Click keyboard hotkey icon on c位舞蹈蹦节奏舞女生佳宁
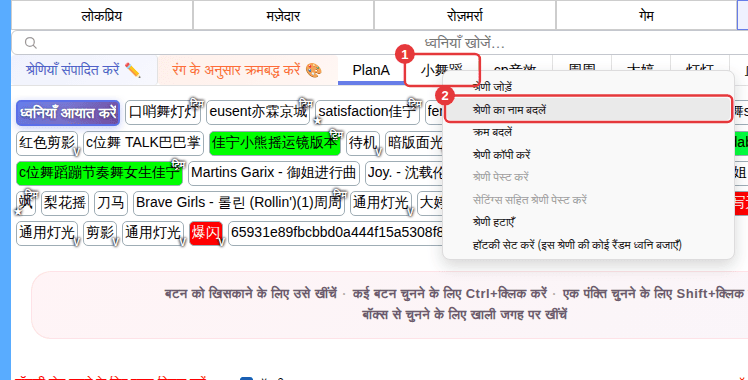The height and width of the screenshot is (380, 748). 178,164
